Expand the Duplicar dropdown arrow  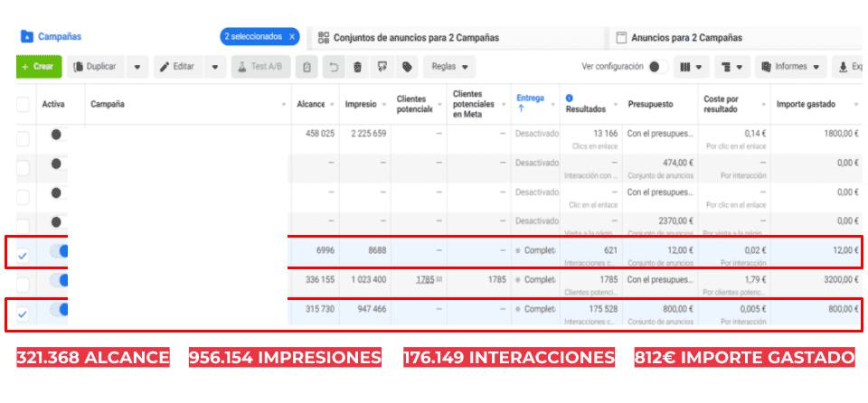click(137, 67)
